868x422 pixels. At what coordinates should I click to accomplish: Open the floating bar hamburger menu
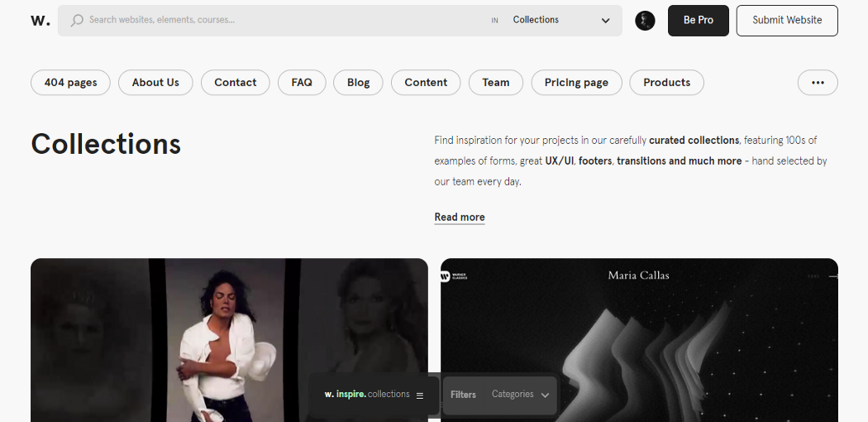(x=420, y=396)
